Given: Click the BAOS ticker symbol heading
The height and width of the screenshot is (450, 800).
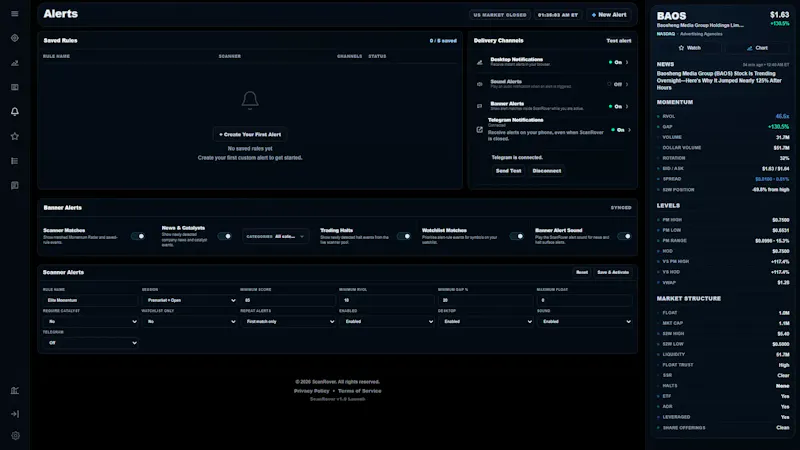Looking at the screenshot, I should [671, 16].
